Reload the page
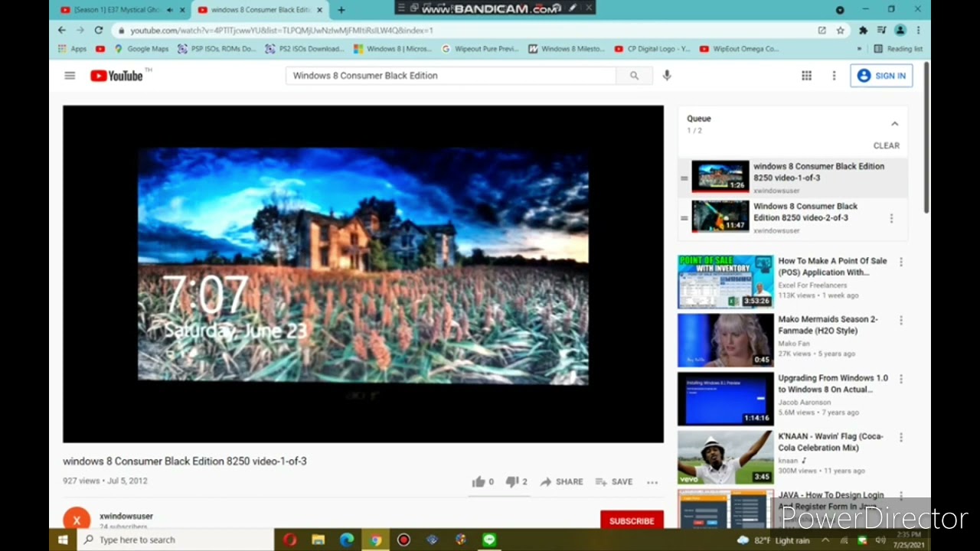 (99, 30)
